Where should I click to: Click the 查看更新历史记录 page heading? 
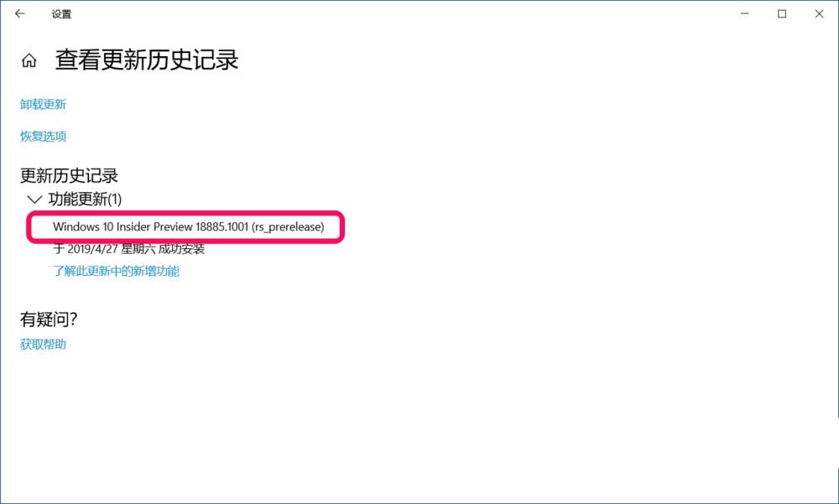[147, 60]
